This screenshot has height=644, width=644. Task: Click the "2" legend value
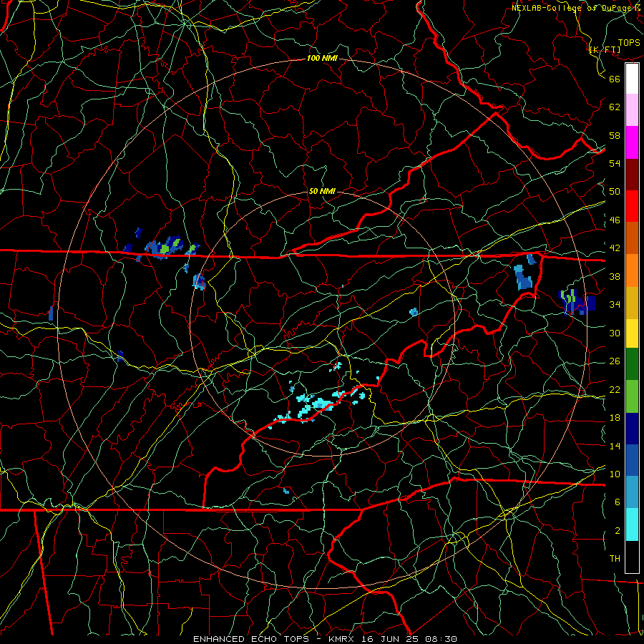[x=618, y=531]
